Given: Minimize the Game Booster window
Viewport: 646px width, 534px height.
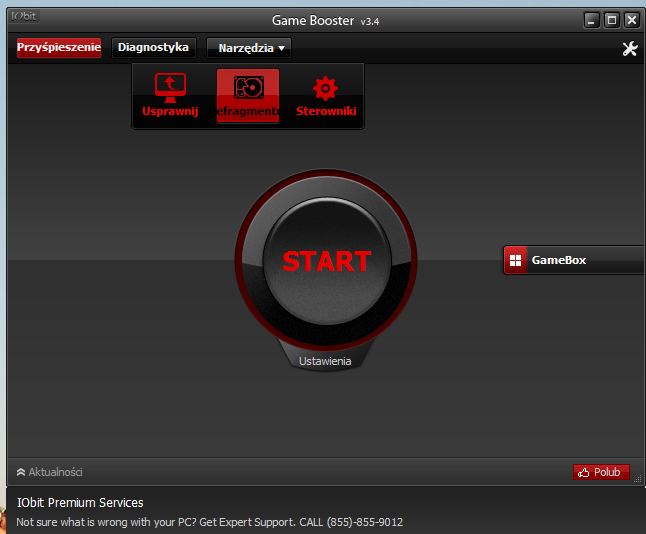Looking at the screenshot, I should coord(591,20).
